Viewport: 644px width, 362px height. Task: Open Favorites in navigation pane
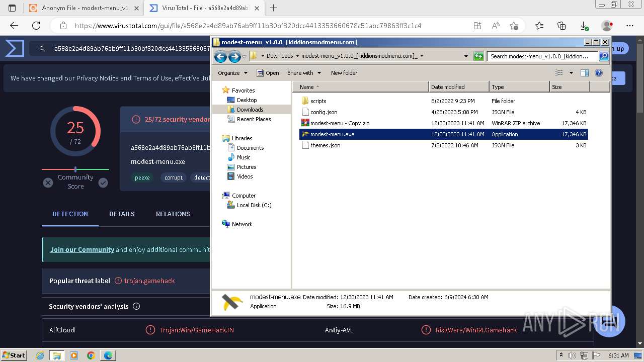click(243, 90)
